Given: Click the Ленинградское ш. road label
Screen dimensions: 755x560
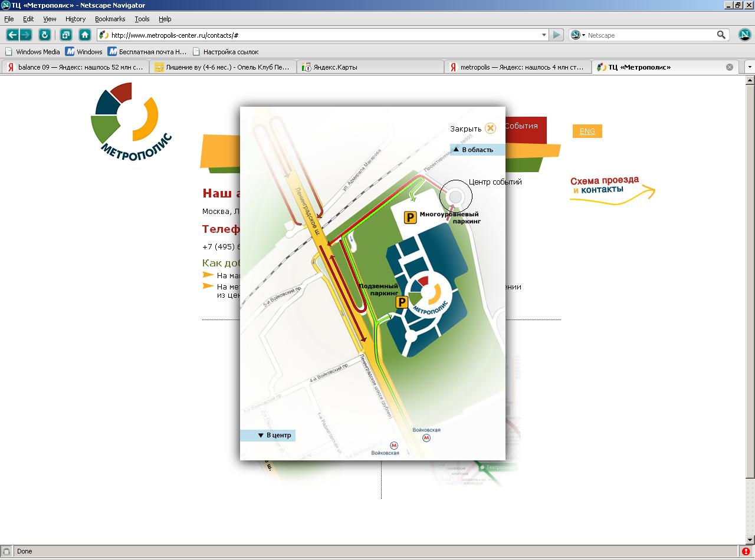Looking at the screenshot, I should (x=307, y=212).
